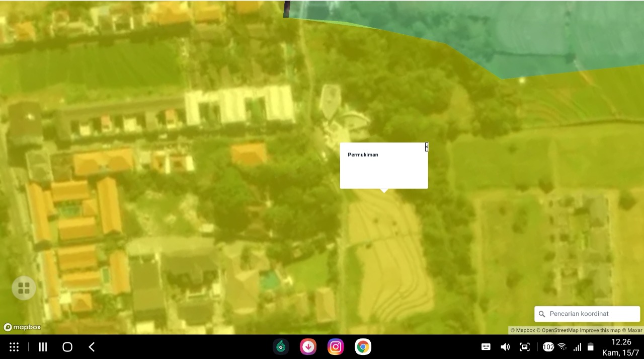Viewport: 644px width, 359px height.
Task: Open Chrome from the taskbar
Action: pos(363,347)
